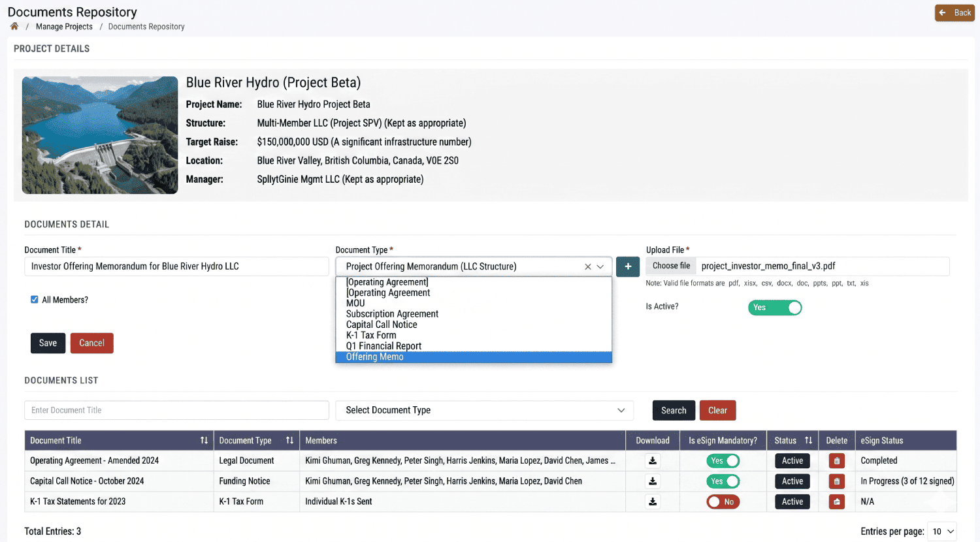This screenshot has height=542, width=980.
Task: Toggle eSign Mandatory for Operating Agreement - Amended 2024
Action: click(723, 460)
